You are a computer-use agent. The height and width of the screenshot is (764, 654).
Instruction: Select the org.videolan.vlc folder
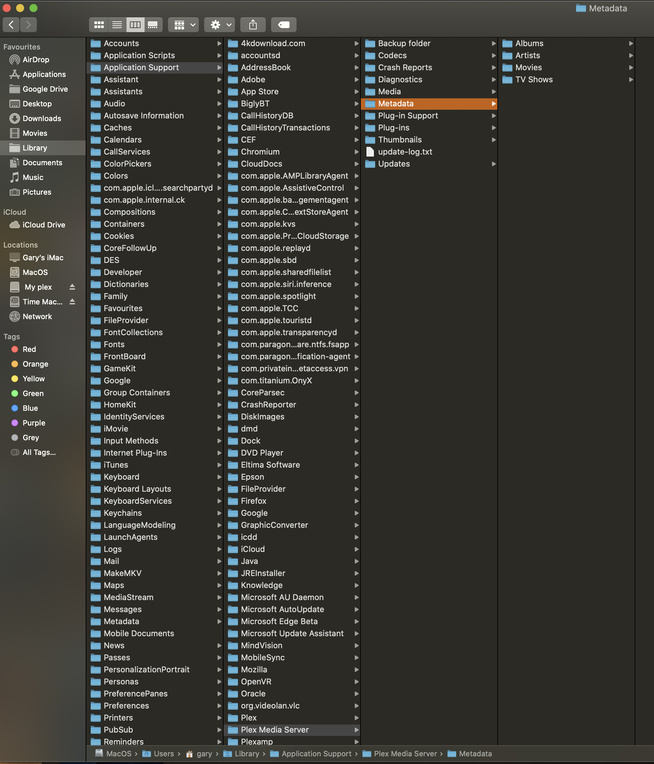[x=293, y=706]
